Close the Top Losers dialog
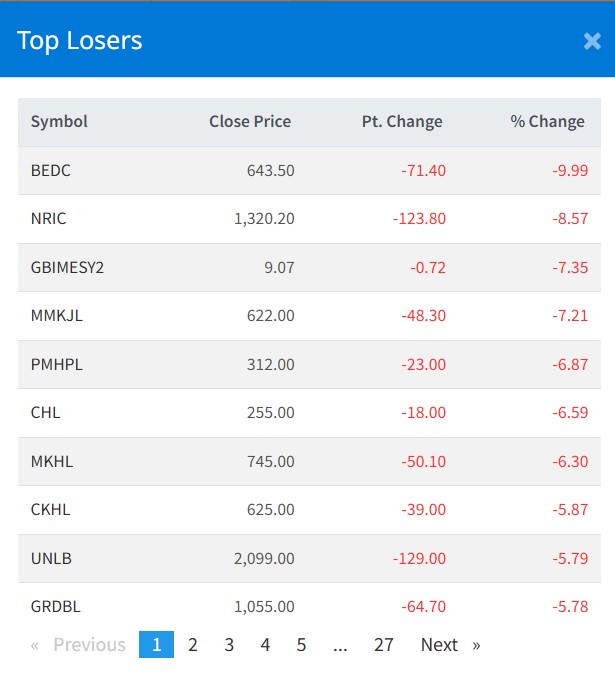615x689 pixels. point(591,41)
